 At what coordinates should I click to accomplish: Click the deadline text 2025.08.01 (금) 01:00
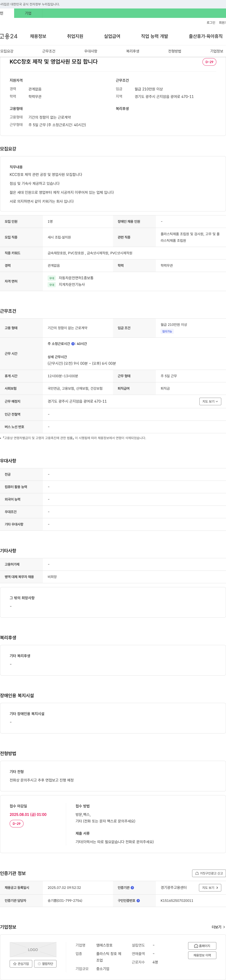click(x=28, y=814)
